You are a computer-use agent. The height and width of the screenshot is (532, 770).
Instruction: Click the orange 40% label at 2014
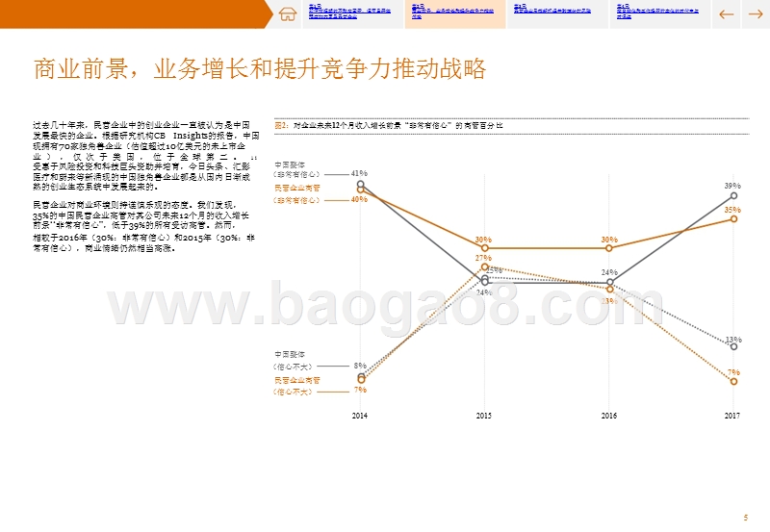tap(359, 199)
